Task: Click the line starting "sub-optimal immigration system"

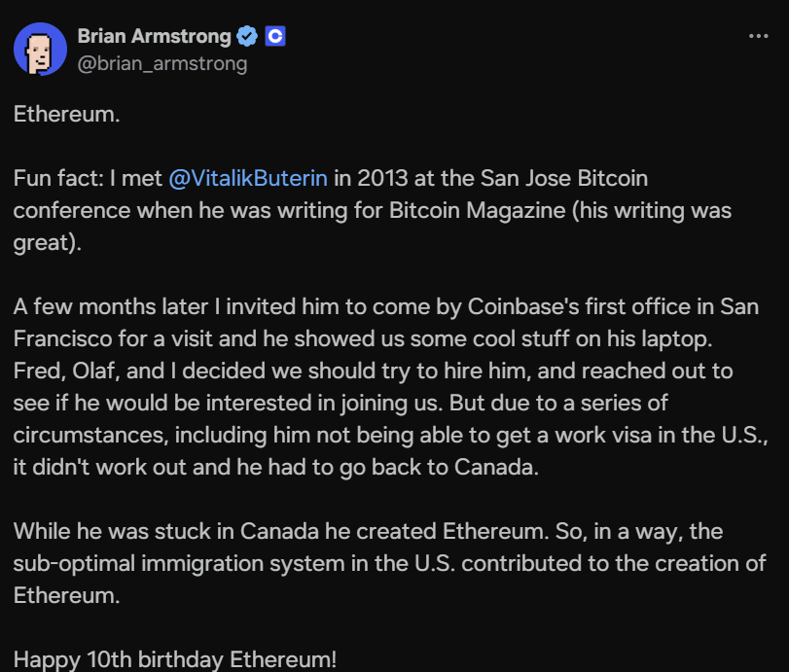Action: coord(389,563)
